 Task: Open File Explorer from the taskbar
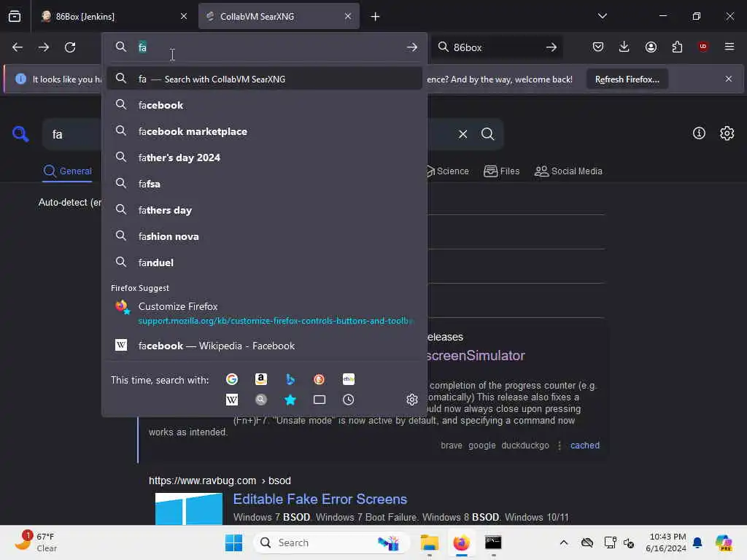(x=429, y=542)
